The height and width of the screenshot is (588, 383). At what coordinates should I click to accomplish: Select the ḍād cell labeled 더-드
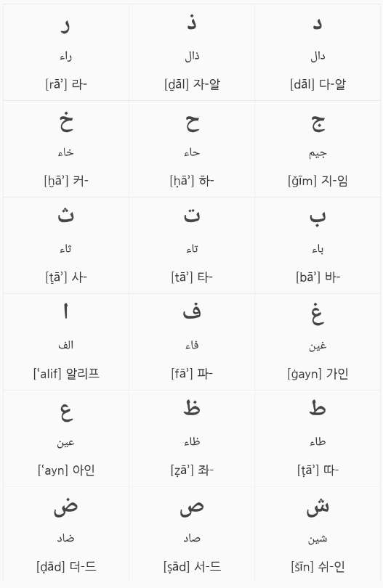coord(66,534)
